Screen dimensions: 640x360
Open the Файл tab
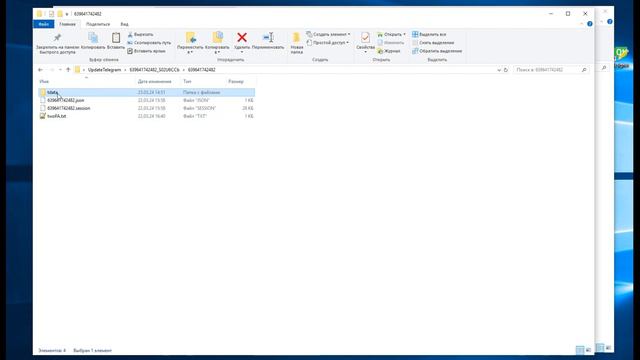[x=44, y=24]
